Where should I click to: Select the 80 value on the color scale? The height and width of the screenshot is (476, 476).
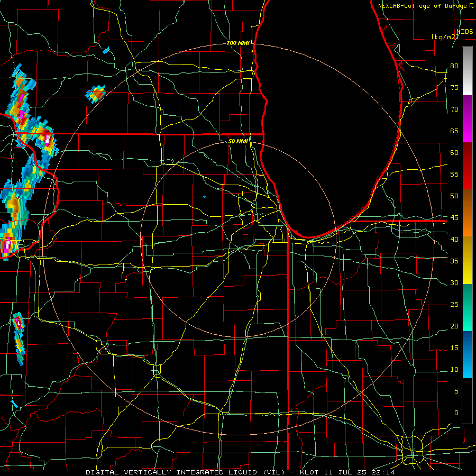tap(454, 66)
